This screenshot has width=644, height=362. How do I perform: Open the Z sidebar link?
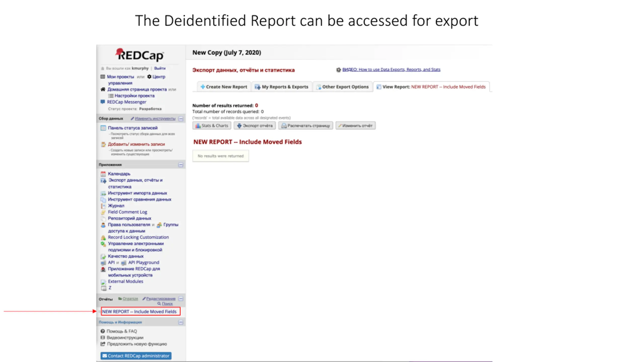pyautogui.click(x=110, y=288)
